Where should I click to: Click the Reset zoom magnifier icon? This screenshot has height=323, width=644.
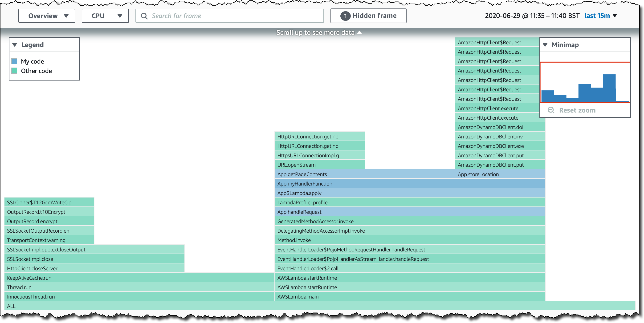click(551, 110)
